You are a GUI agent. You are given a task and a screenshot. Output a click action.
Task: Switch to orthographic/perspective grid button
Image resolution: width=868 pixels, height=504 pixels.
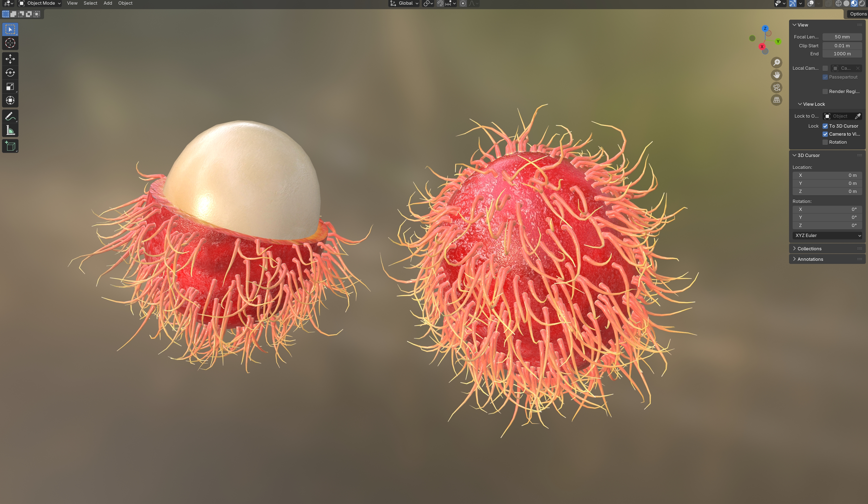coord(776,100)
